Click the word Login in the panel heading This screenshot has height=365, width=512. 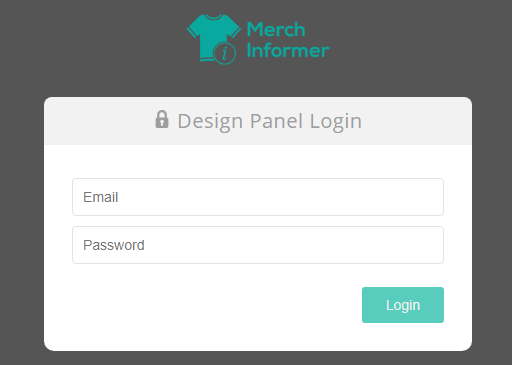pos(336,122)
